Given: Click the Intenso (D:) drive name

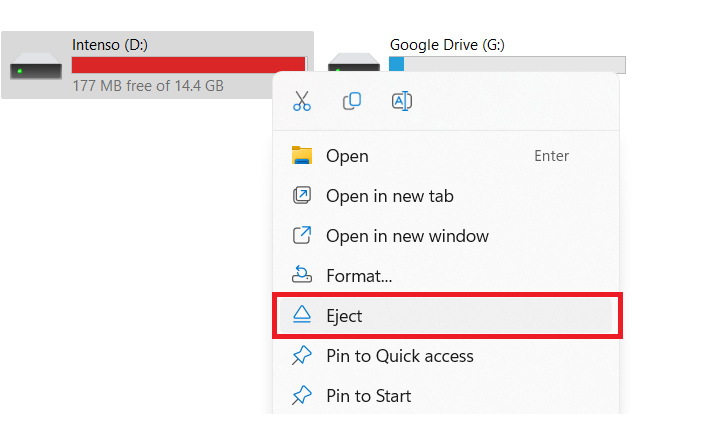Looking at the screenshot, I should pyautogui.click(x=110, y=45).
